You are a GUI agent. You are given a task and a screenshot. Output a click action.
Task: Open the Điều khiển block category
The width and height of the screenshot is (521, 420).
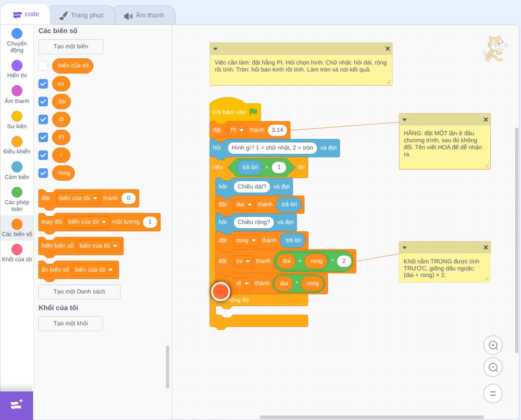coord(17,142)
